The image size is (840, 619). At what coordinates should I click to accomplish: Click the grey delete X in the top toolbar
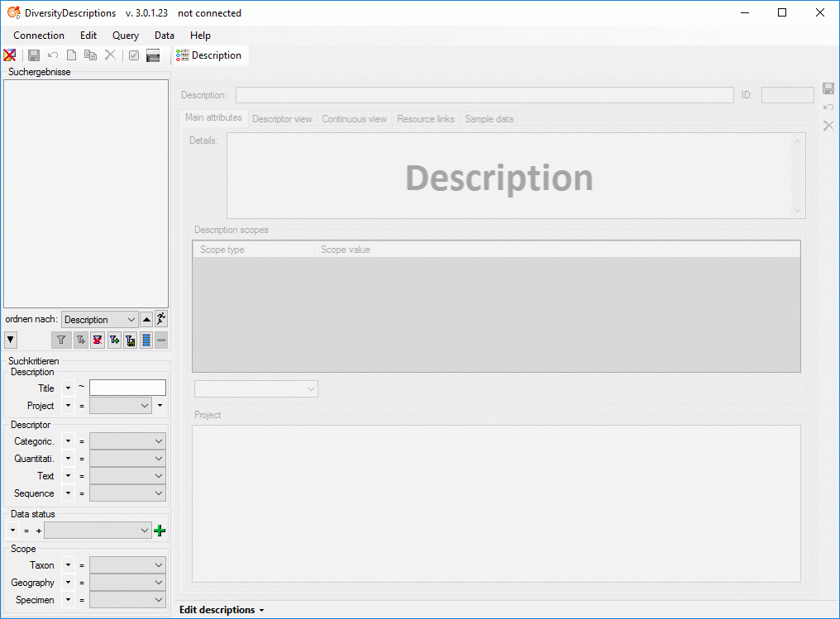[x=110, y=55]
